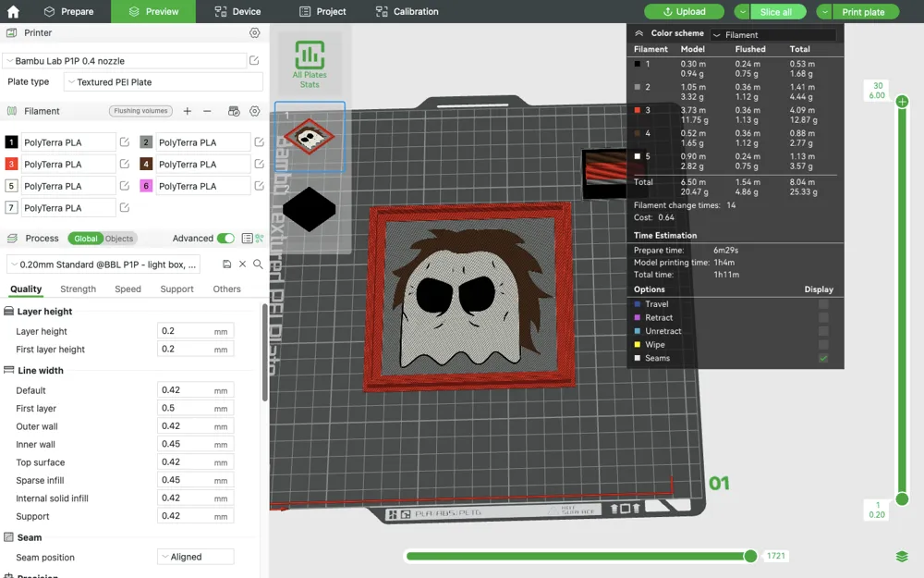Save the current process preset

coord(225,264)
